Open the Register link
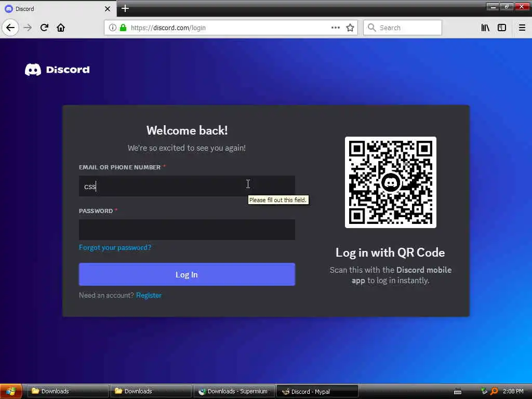 [149, 295]
